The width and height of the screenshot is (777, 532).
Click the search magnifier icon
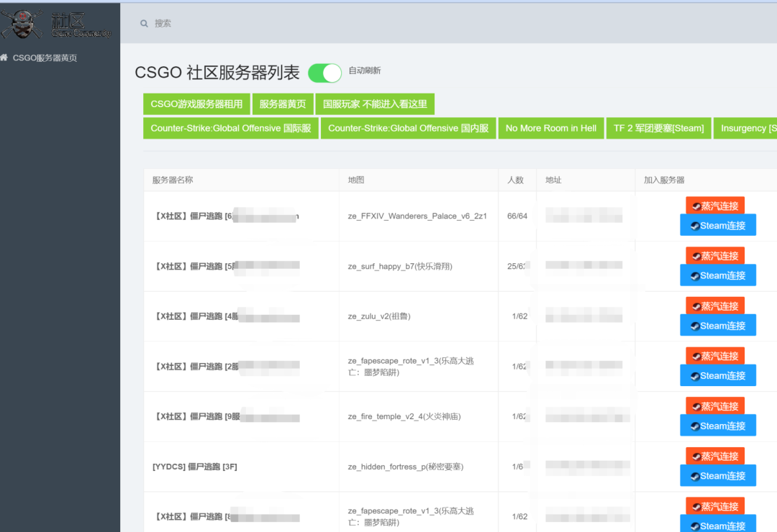click(x=144, y=23)
